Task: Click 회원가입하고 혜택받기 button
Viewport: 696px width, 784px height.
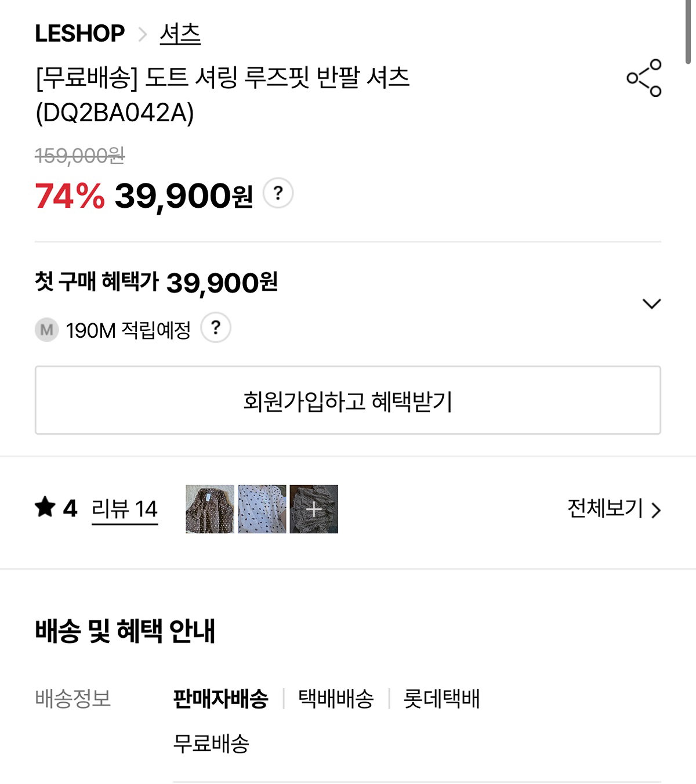Action: (348, 400)
